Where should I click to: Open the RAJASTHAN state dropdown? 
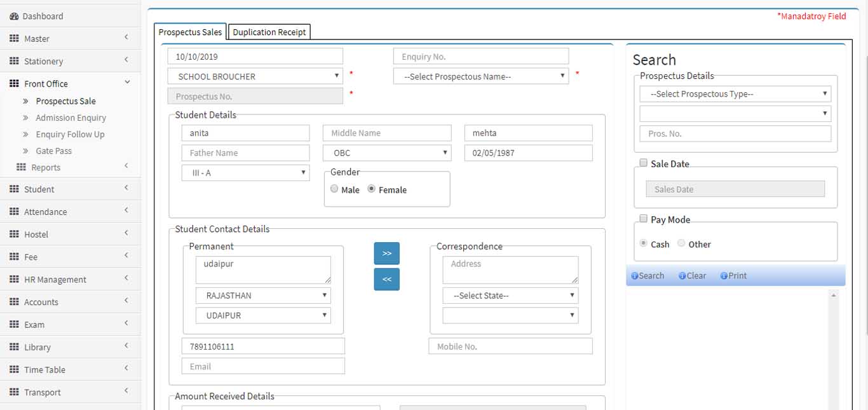(x=263, y=296)
